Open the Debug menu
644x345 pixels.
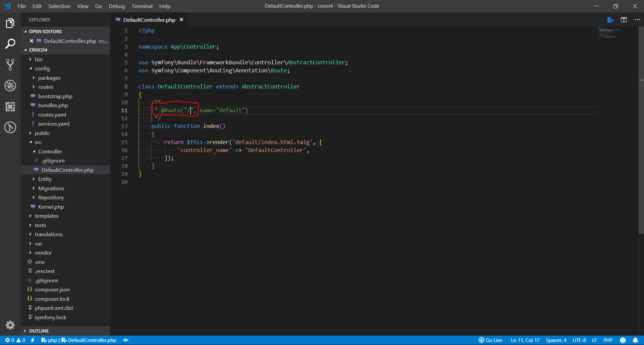(117, 6)
